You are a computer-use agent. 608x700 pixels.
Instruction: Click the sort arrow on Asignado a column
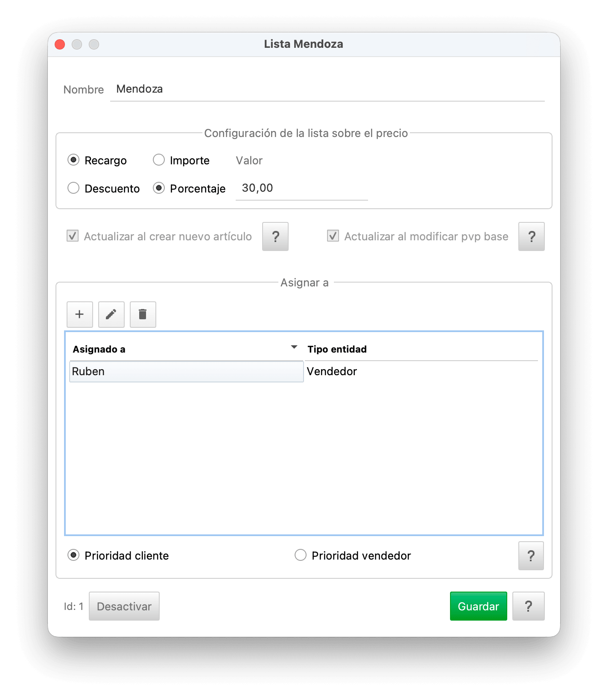pyautogui.click(x=294, y=347)
